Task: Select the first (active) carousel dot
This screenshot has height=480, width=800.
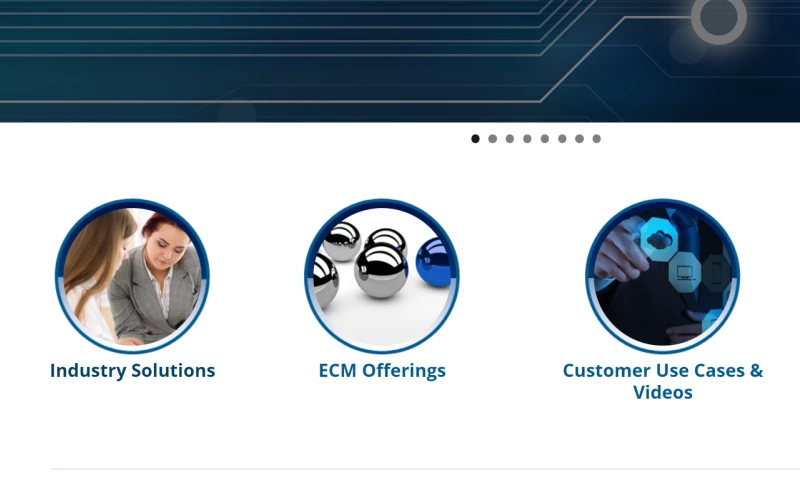Action: point(475,139)
